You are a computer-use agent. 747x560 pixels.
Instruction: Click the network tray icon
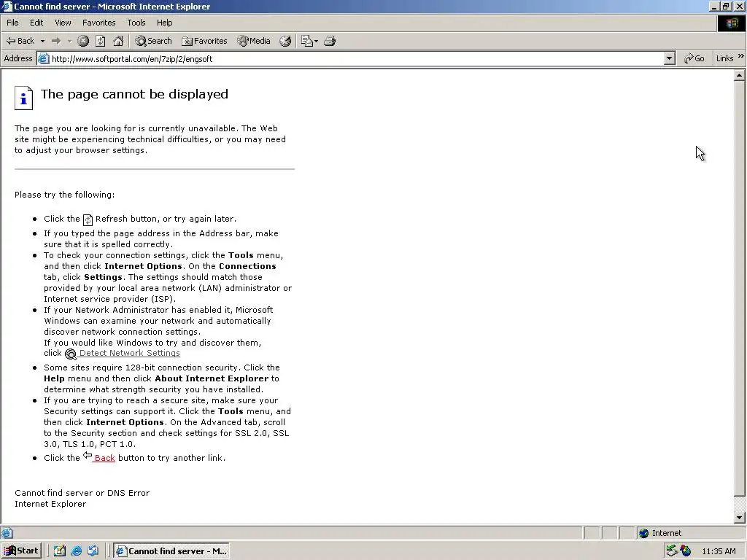(x=672, y=551)
